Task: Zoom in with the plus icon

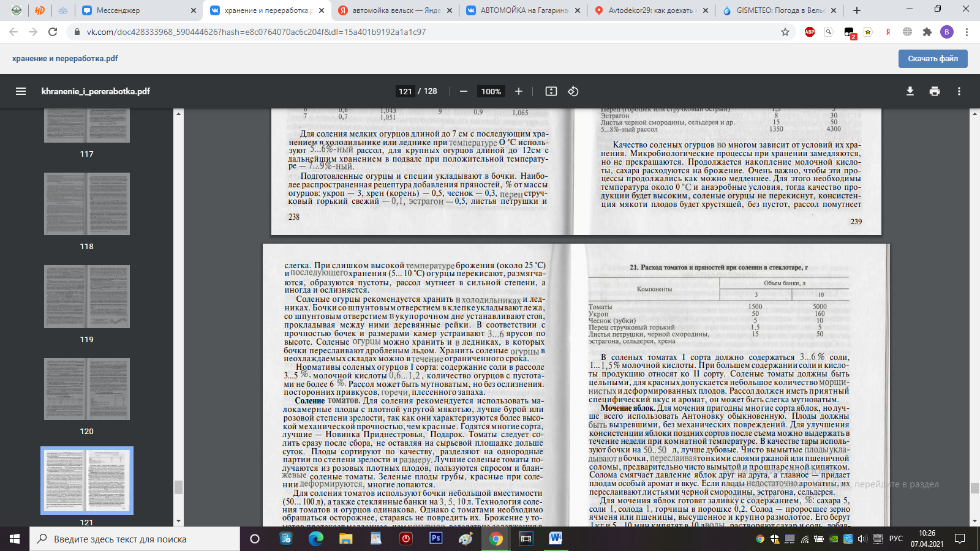Action: point(519,91)
